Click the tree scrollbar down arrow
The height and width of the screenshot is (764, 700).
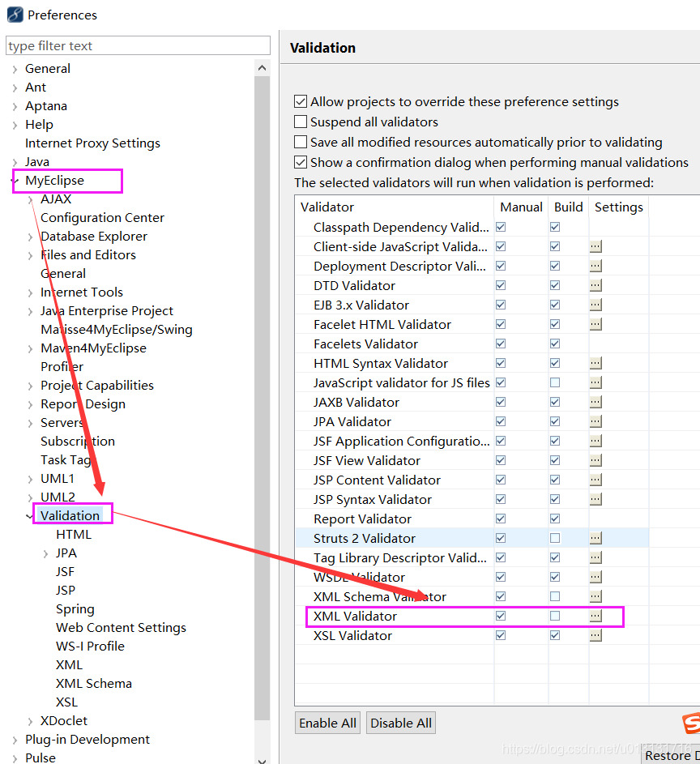pyautogui.click(x=262, y=760)
